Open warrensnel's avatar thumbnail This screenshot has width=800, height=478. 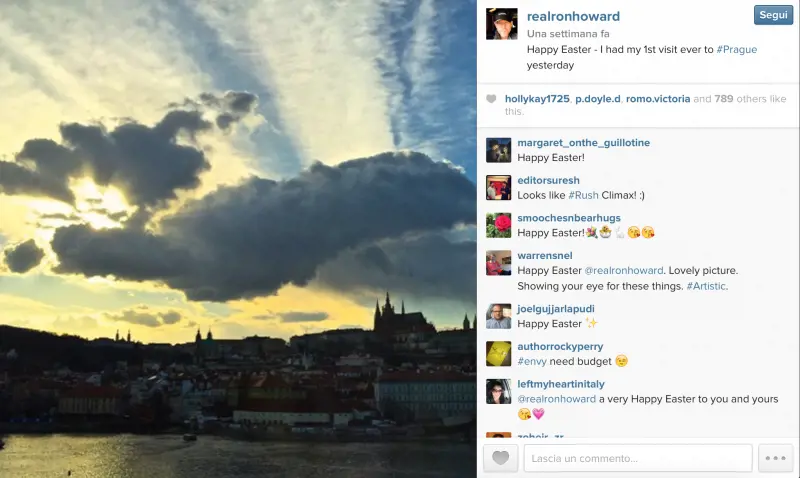point(498,263)
